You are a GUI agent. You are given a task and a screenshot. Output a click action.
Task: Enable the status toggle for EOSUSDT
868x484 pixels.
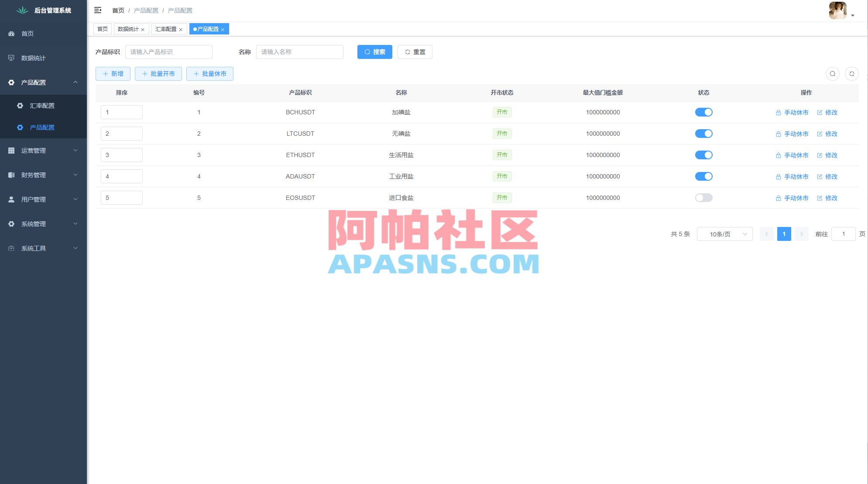[x=703, y=198]
